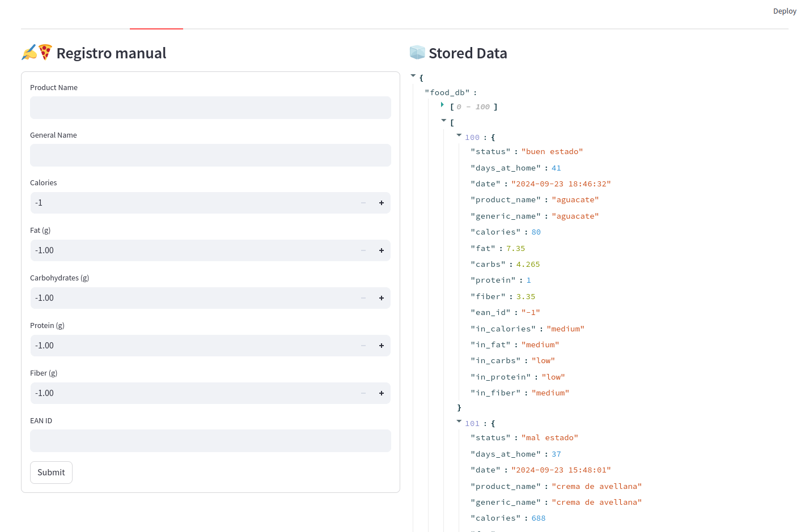Image resolution: width=805 pixels, height=532 pixels.
Task: Click the minus stepper for Calories
Action: 363,203
